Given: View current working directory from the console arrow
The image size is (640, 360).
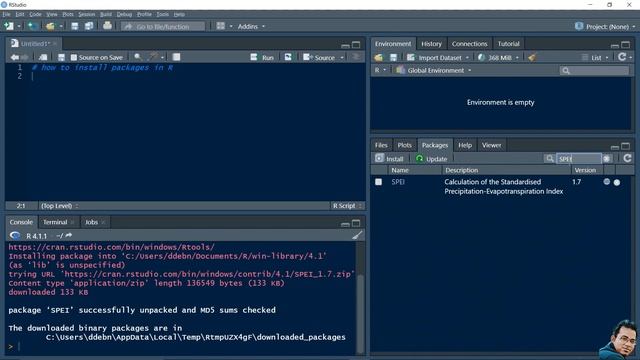Looking at the screenshot, I should click(69, 236).
